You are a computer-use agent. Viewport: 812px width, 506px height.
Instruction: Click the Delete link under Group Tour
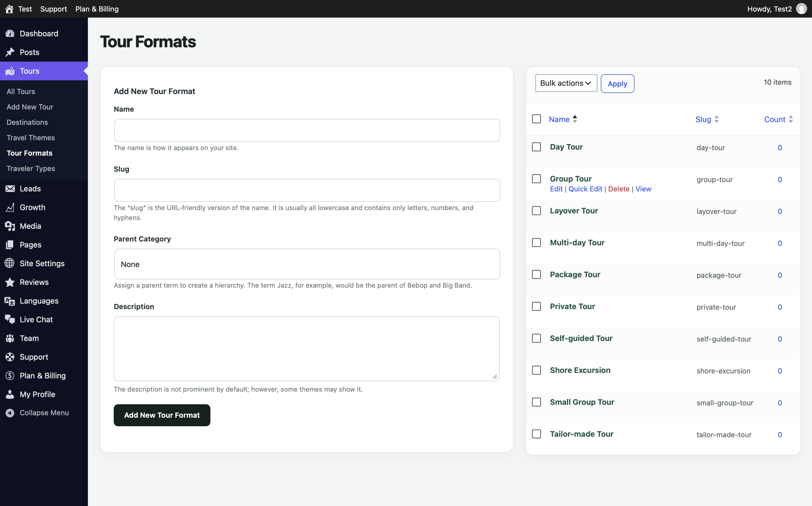[619, 189]
